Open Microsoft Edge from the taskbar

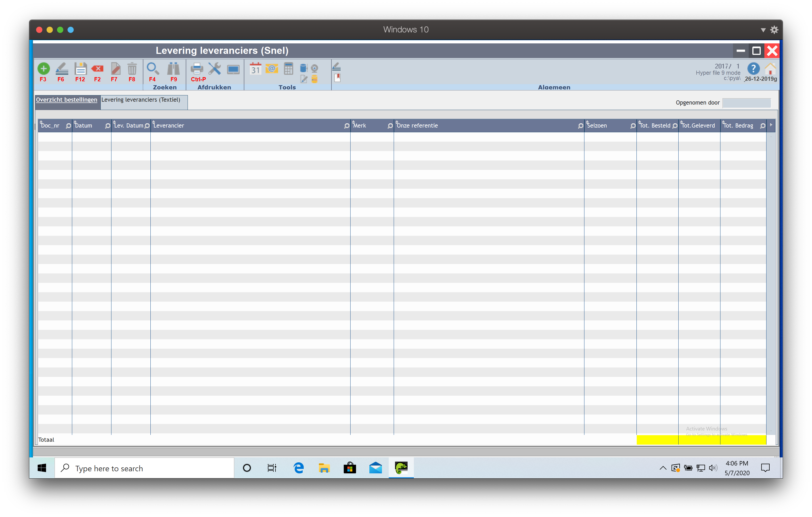(x=298, y=468)
